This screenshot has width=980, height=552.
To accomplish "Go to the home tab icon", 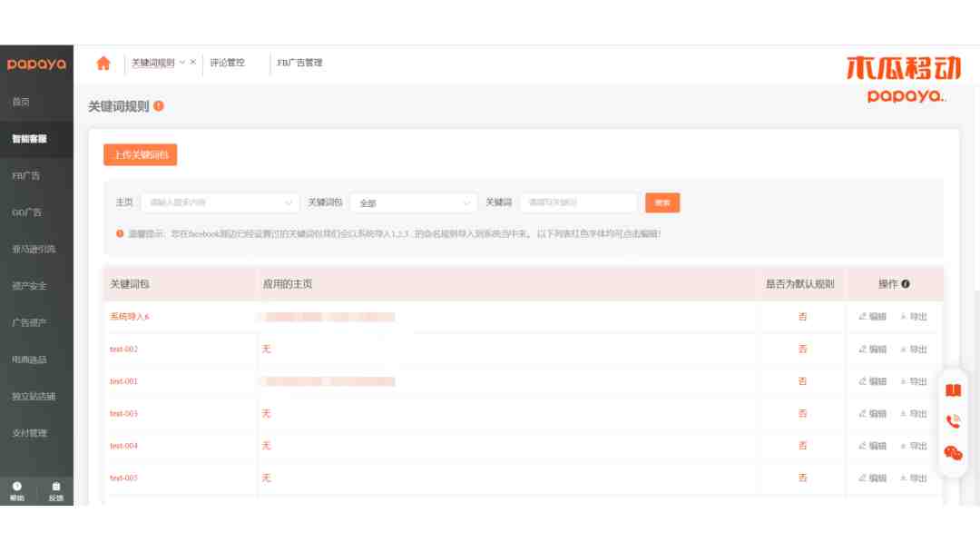I will (103, 64).
